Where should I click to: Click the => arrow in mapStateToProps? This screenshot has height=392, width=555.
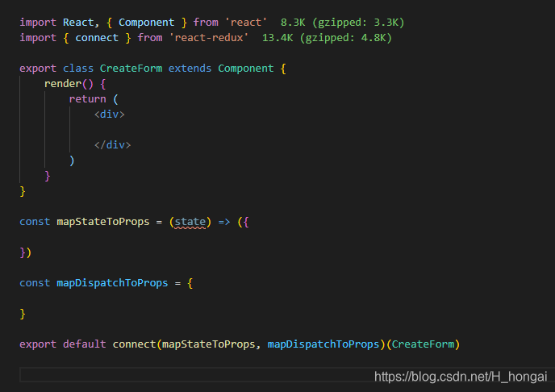223,222
